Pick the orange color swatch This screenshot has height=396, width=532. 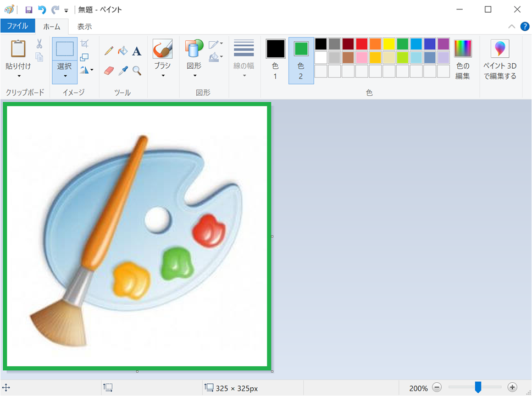[375, 44]
